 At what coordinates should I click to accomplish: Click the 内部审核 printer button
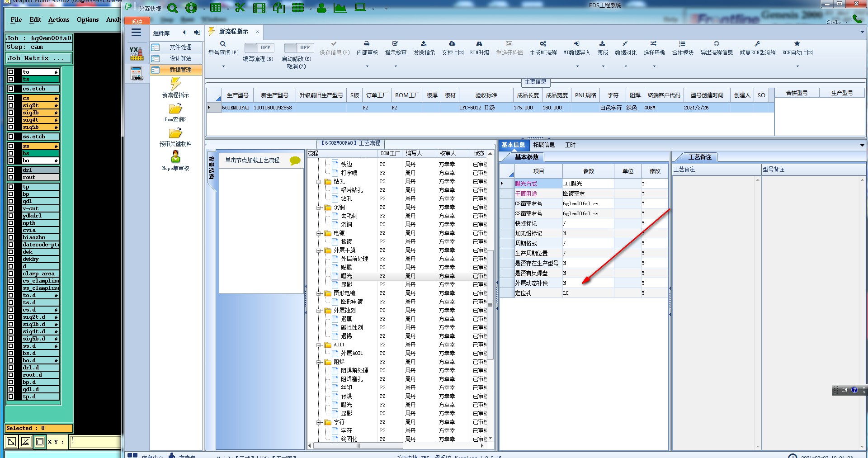[x=367, y=48]
